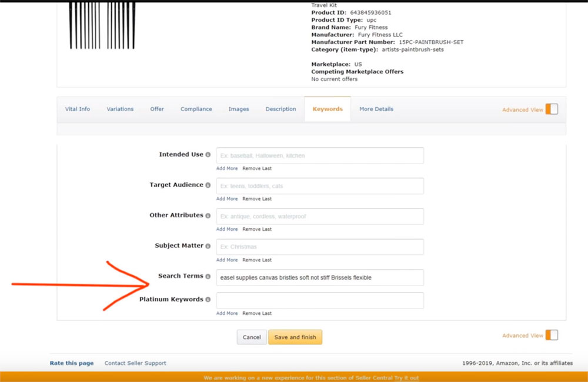Toggle the bottom Advanced View switch
The width and height of the screenshot is (588, 382).
[551, 335]
